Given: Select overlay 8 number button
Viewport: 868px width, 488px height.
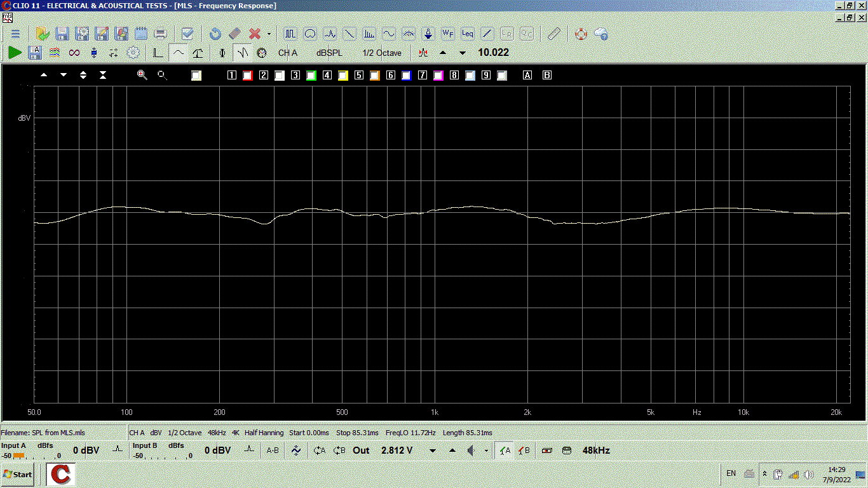Looking at the screenshot, I should tap(454, 76).
